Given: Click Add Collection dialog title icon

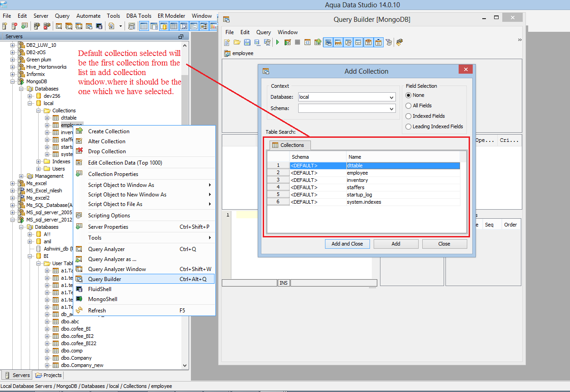Looking at the screenshot, I should tap(266, 71).
